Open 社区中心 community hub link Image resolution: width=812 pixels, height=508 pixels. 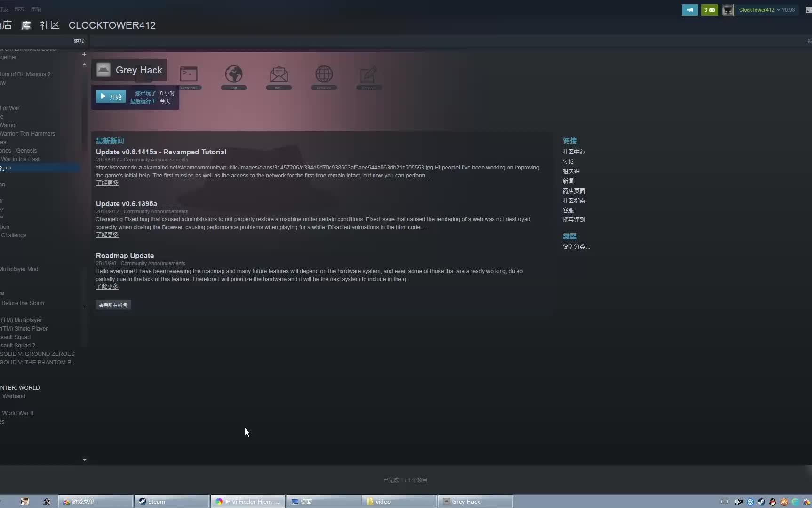pyautogui.click(x=574, y=152)
